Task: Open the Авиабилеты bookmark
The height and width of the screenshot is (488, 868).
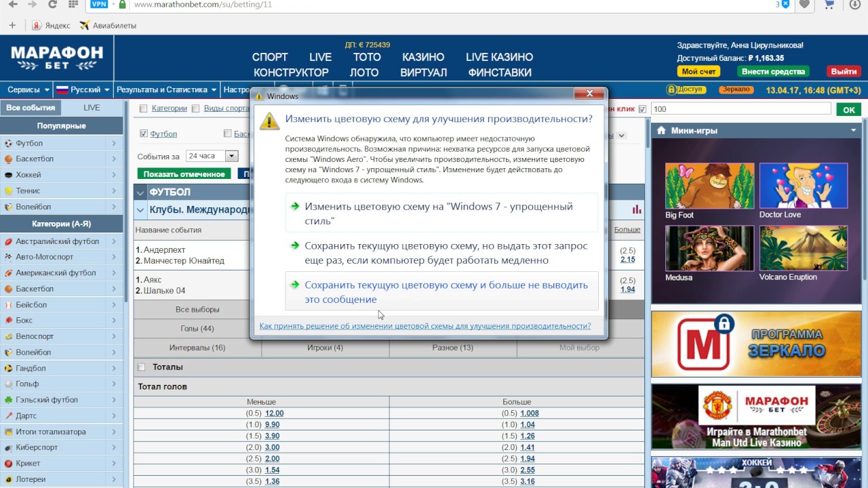Action: [108, 26]
